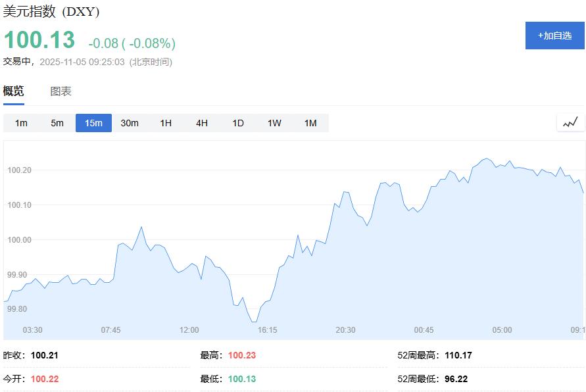Click the line chart style icon

[570, 122]
